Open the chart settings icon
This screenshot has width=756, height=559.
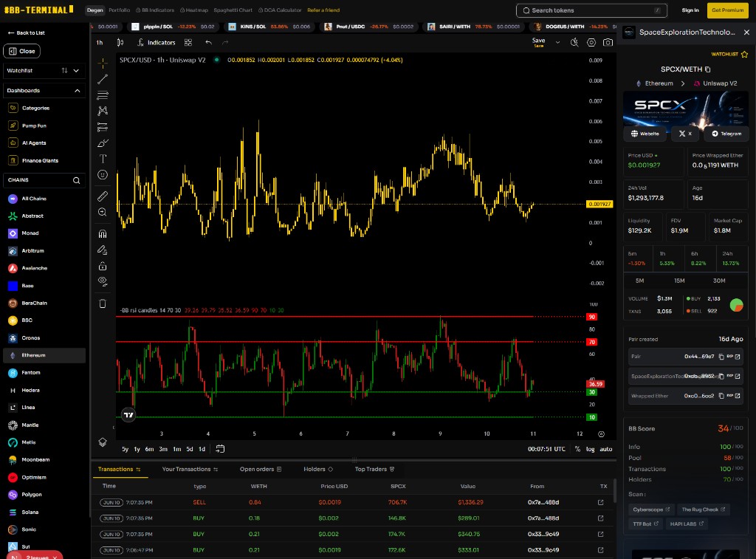pos(591,42)
